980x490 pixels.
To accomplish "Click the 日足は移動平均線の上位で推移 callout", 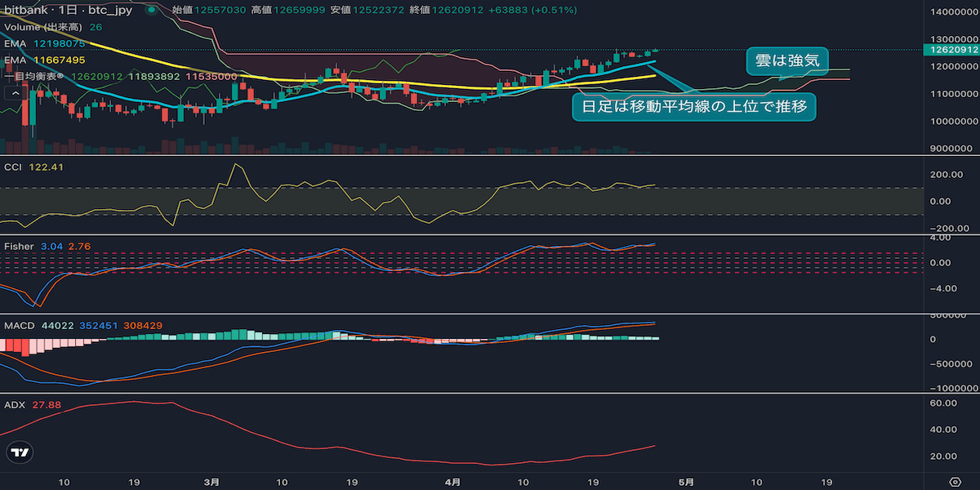I will coord(693,106).
